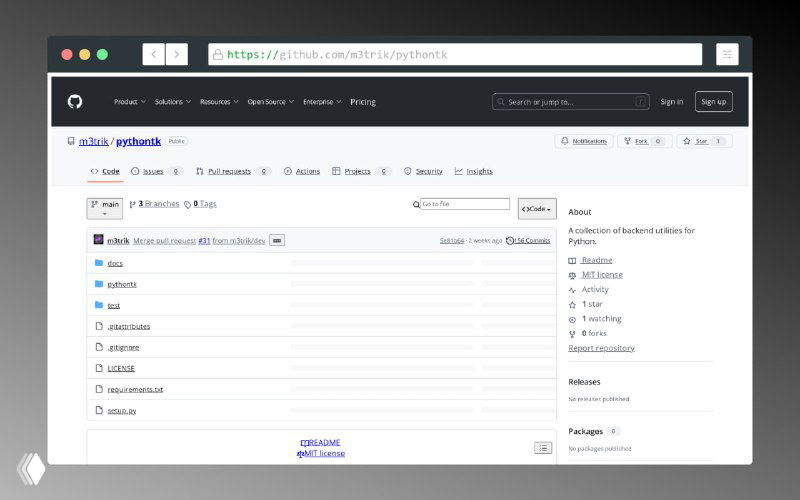Click the Go to file search field

click(464, 204)
